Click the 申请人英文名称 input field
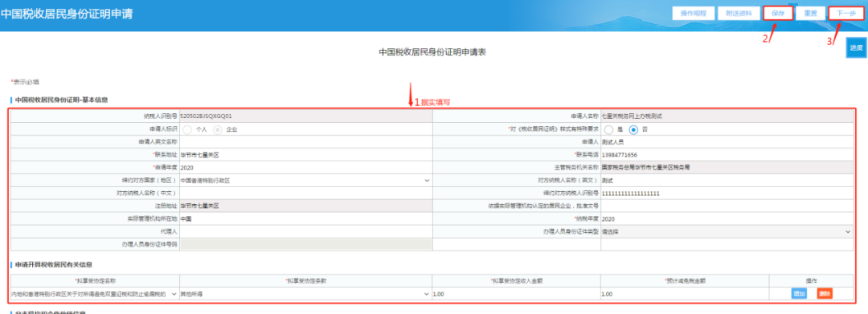Image resolution: width=868 pixels, height=314 pixels. click(305, 142)
